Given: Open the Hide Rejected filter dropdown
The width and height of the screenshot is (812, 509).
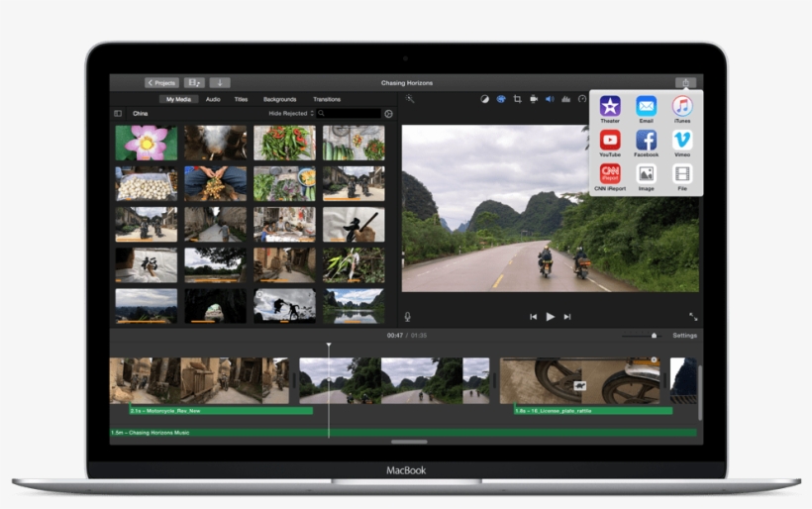Looking at the screenshot, I should [291, 114].
